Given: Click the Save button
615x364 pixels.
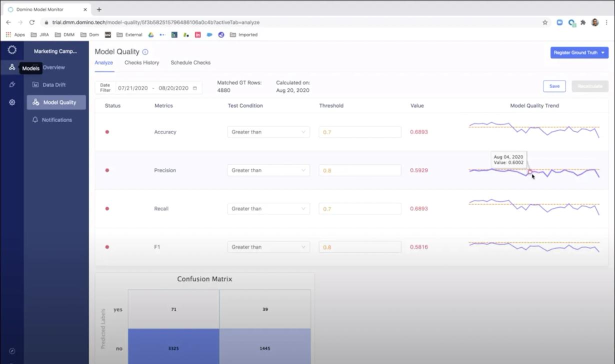Looking at the screenshot, I should [x=554, y=86].
